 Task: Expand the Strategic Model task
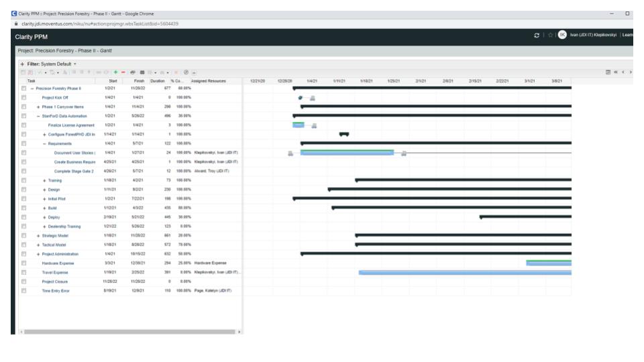[x=38, y=235]
